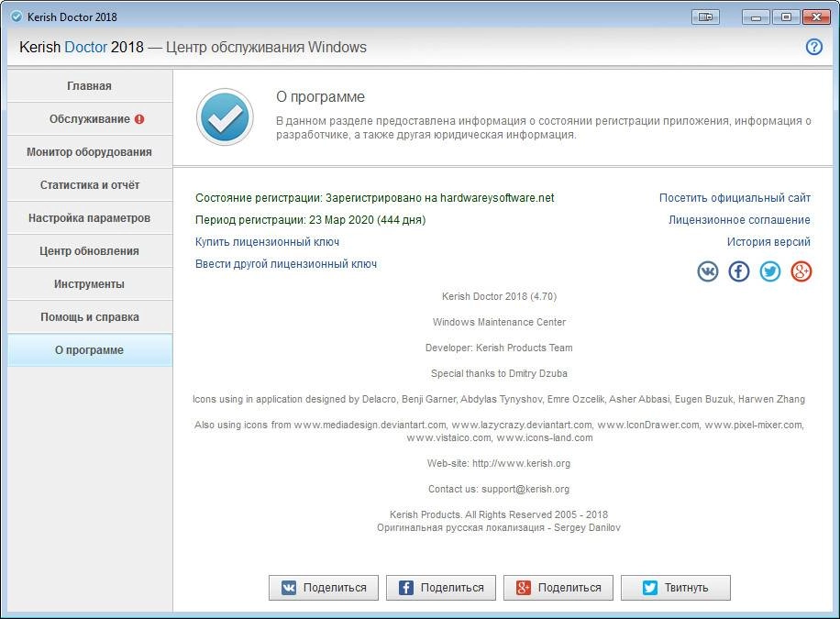Screen dimensions: 840x619
Task: Open the Facebook round icon
Action: click(x=739, y=271)
